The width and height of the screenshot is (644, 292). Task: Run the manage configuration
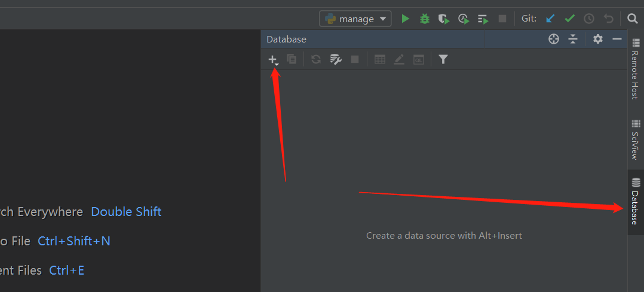(x=406, y=19)
